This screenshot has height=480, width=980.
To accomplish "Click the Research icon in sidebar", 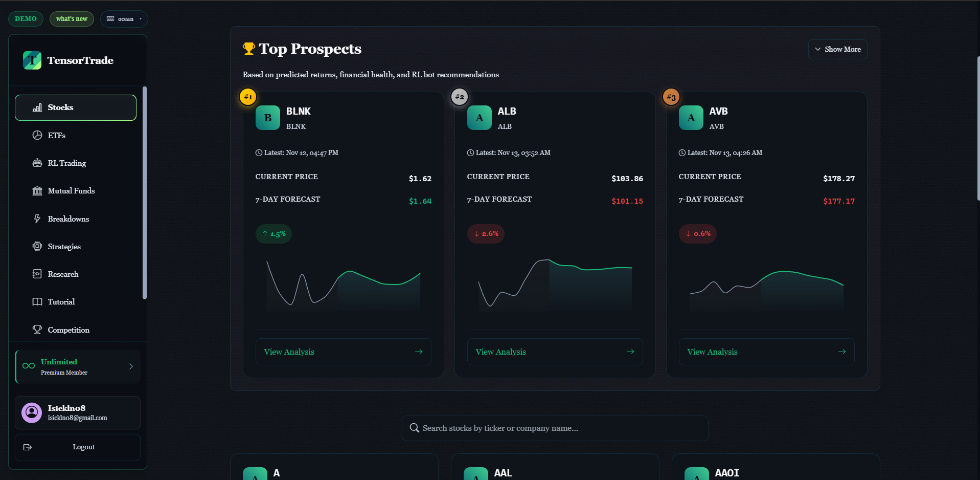I will click(x=37, y=274).
